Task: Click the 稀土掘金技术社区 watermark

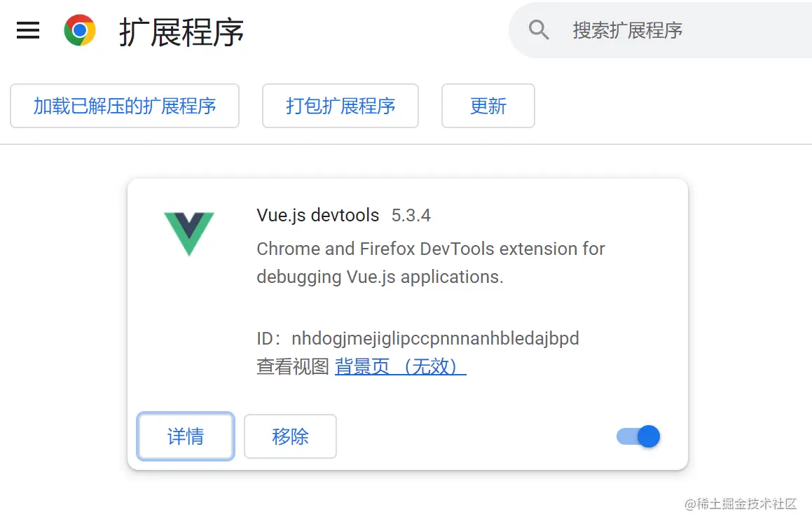Action: [746, 504]
